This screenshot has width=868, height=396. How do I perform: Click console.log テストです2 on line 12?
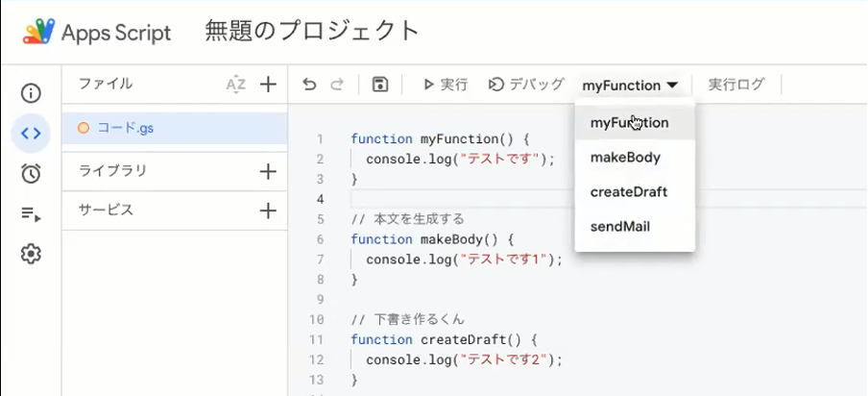coord(464,360)
